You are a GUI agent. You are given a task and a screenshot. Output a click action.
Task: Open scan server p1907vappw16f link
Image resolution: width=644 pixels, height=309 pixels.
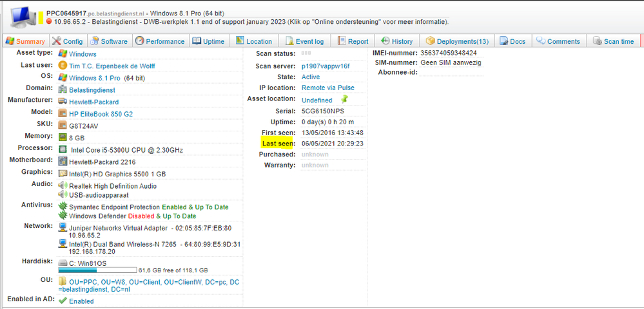tap(326, 66)
